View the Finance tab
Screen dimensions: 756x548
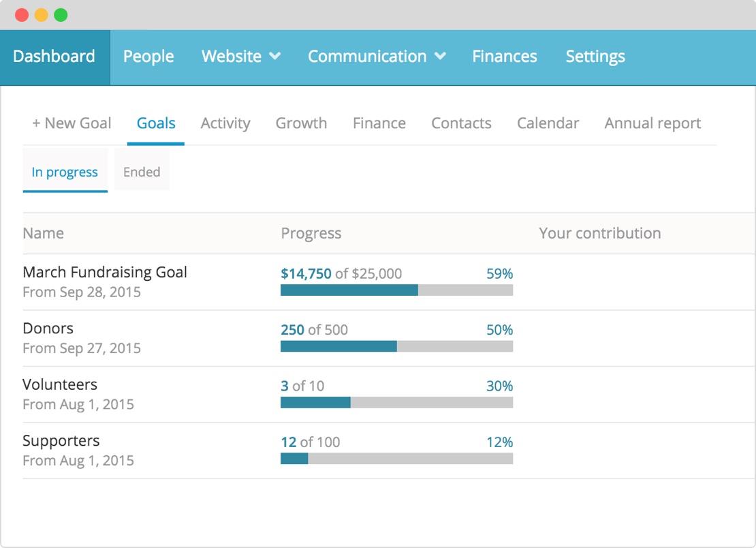379,123
